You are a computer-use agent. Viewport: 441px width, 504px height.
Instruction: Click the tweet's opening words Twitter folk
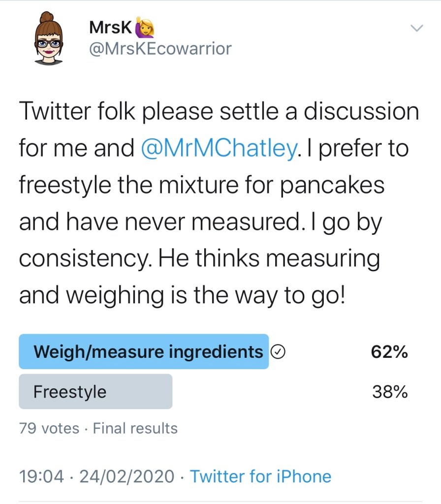[76, 111]
